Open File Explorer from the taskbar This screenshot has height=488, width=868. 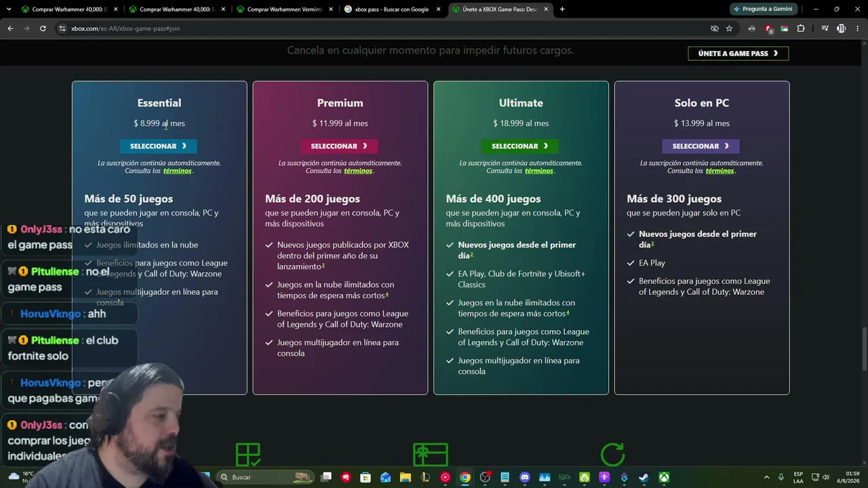(x=406, y=477)
